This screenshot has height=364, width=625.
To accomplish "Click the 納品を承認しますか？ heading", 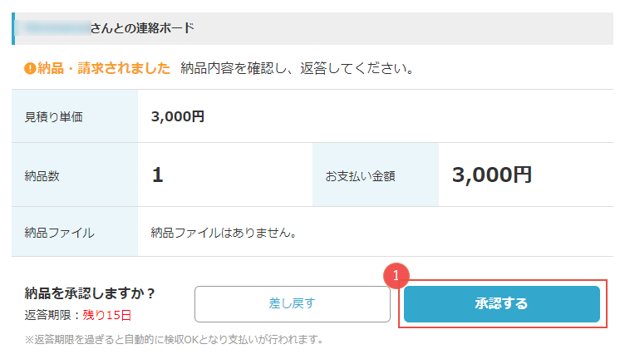I will [90, 293].
